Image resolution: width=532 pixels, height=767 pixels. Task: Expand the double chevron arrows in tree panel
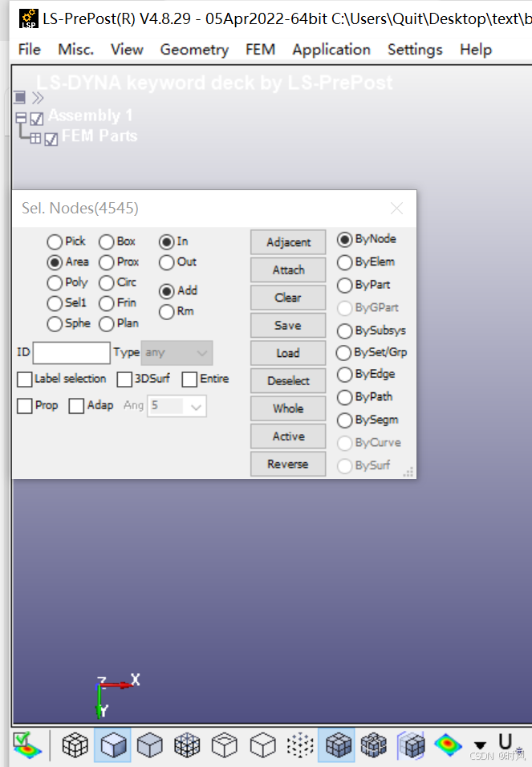tap(38, 98)
